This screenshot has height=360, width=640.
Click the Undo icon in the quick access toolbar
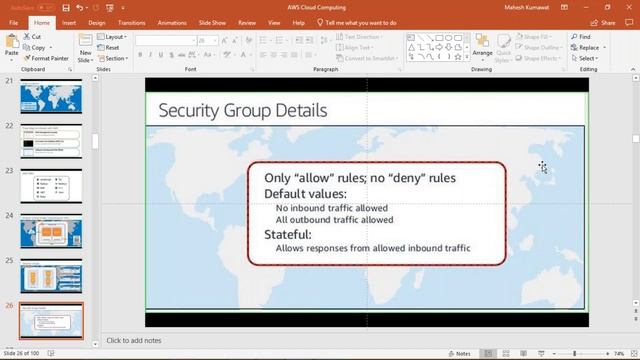pyautogui.click(x=80, y=8)
